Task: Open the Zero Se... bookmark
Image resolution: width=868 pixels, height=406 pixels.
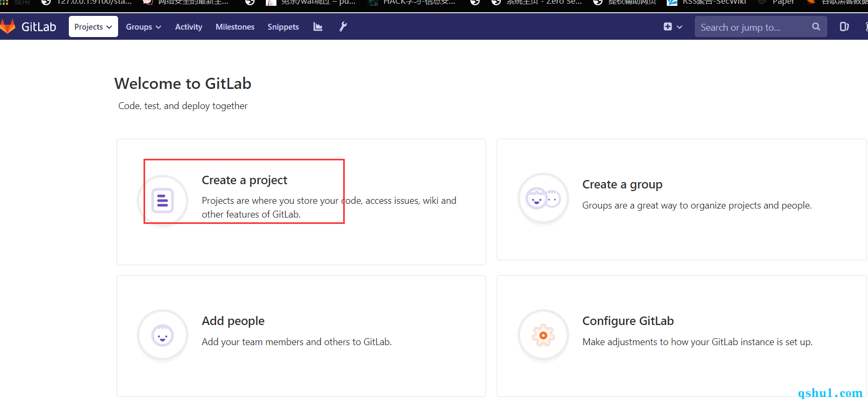Action: point(536,3)
